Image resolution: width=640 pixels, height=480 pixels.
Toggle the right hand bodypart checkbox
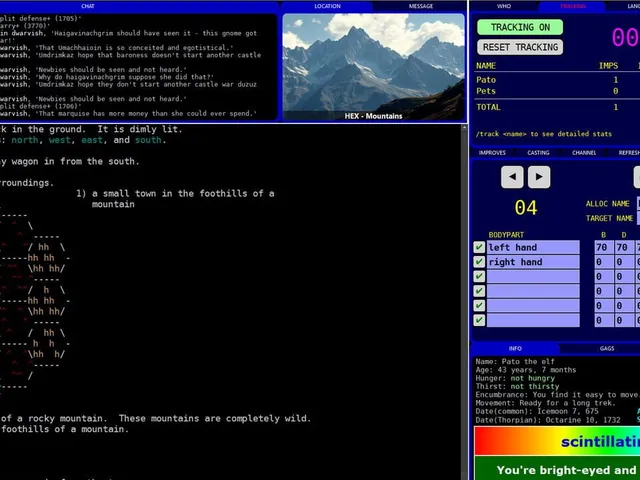[x=479, y=262]
